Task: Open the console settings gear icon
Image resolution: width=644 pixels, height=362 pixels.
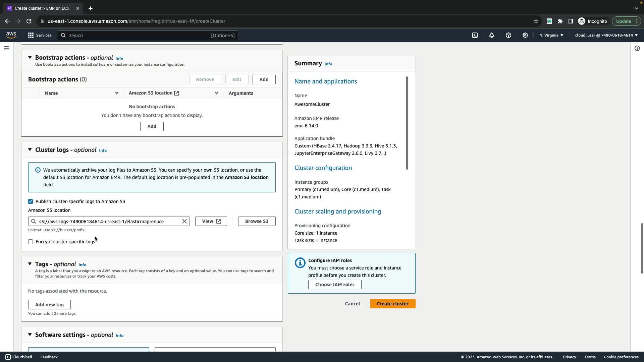Action: point(525,35)
